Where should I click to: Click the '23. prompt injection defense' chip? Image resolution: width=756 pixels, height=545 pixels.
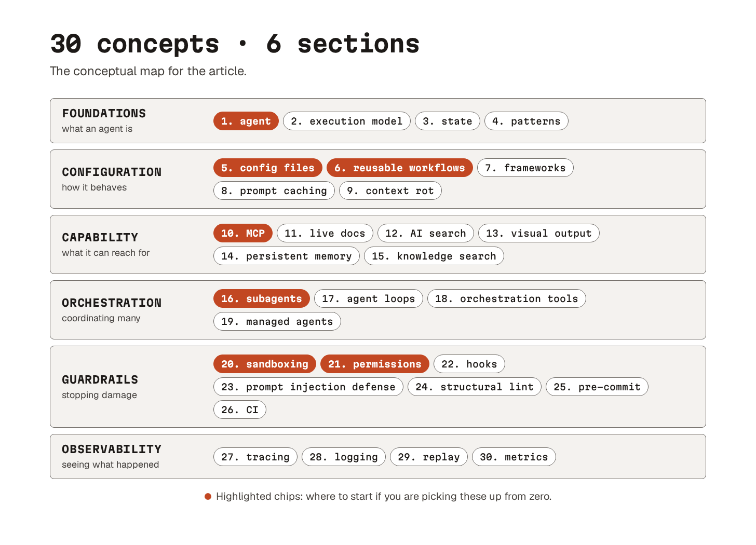coord(308,387)
